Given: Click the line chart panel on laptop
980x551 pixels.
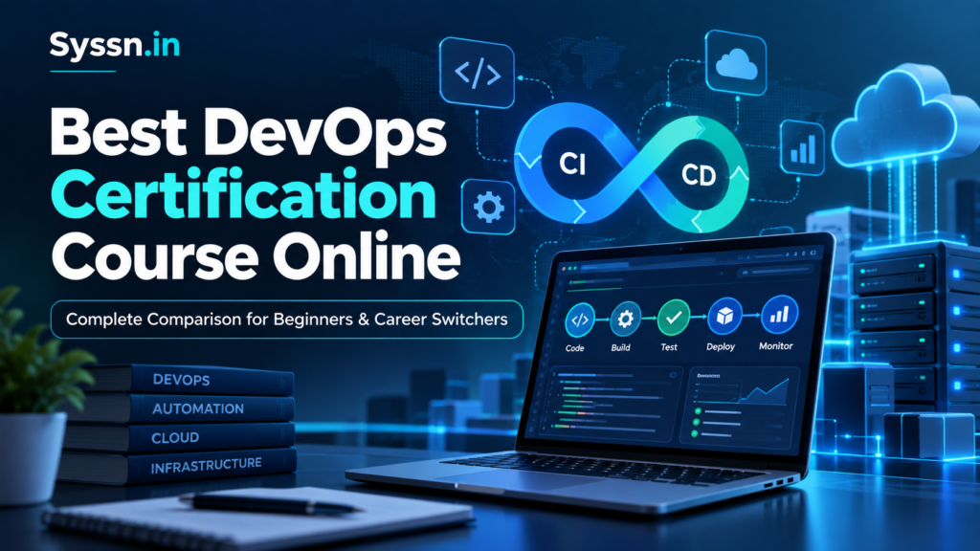Looking at the screenshot, I should [x=742, y=407].
